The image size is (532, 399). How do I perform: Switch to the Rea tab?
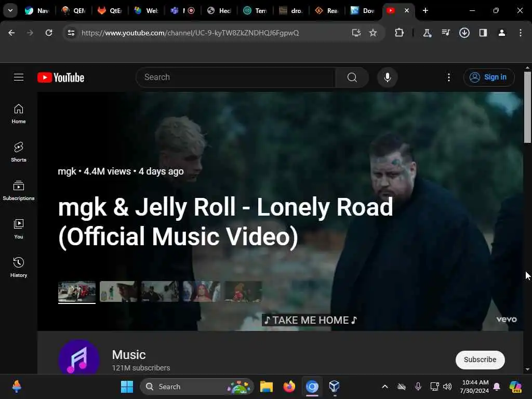pyautogui.click(x=327, y=10)
